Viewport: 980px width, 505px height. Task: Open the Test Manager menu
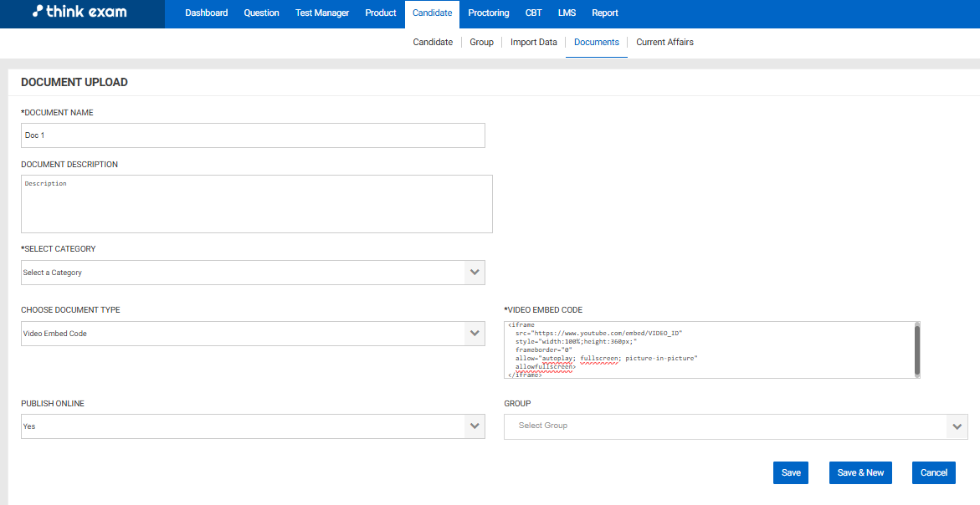(322, 13)
